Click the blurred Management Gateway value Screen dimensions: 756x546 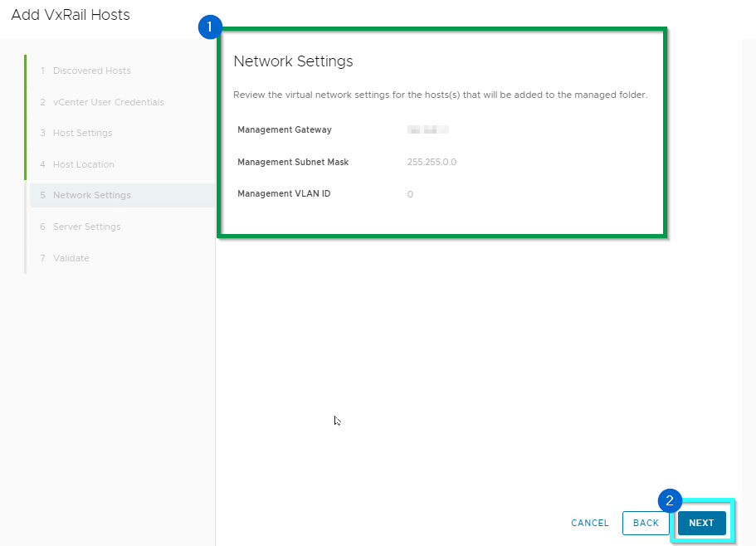(428, 129)
